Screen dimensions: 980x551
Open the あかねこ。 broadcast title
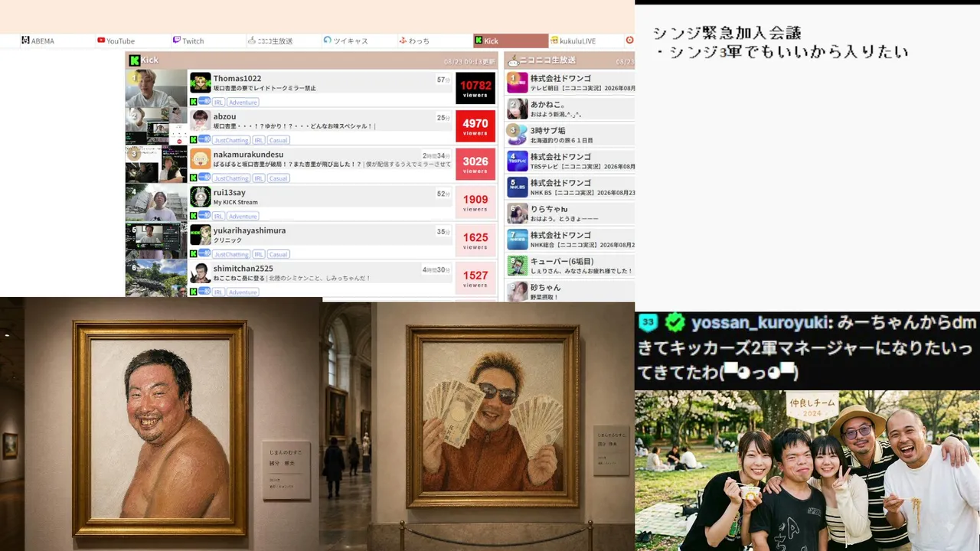tap(556, 115)
